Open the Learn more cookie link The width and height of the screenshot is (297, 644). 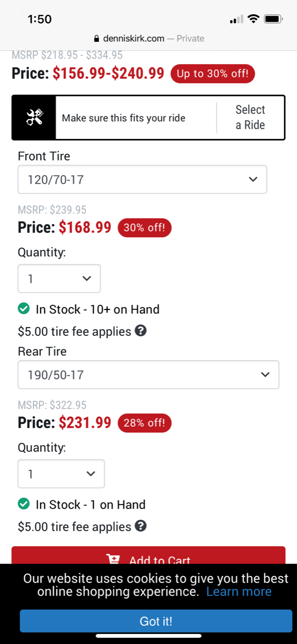[239, 591]
